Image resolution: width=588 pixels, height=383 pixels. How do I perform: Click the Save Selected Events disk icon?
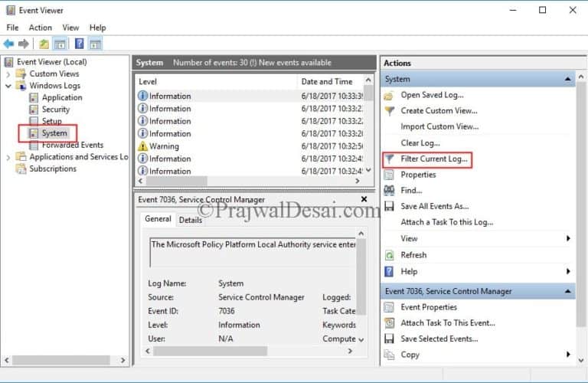[x=389, y=339]
